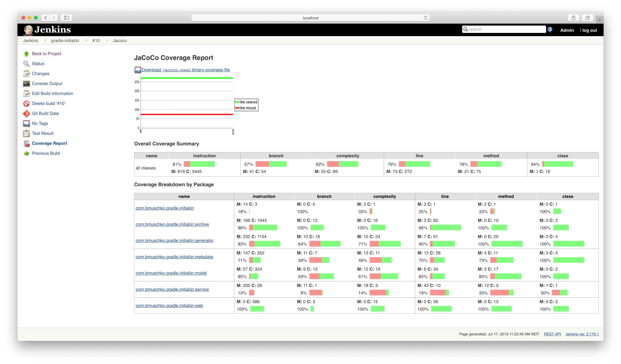Click the jacoco.exec download floppy icon

138,70
